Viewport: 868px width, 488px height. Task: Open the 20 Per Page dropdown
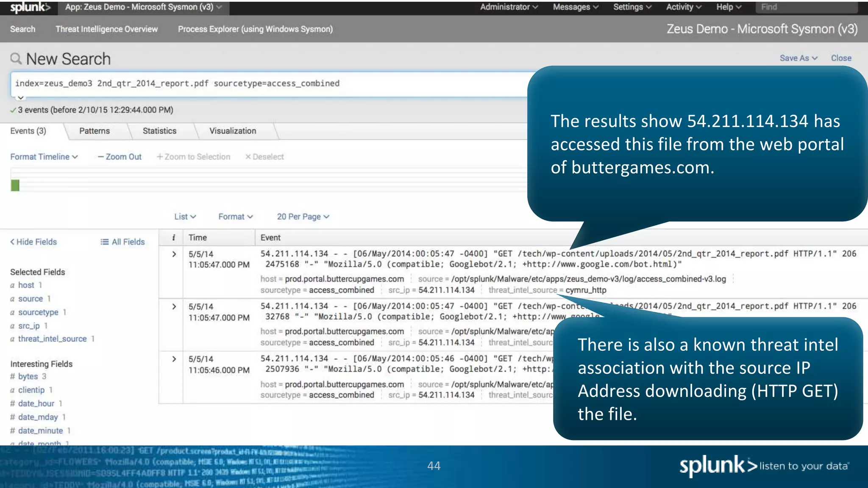pos(303,216)
